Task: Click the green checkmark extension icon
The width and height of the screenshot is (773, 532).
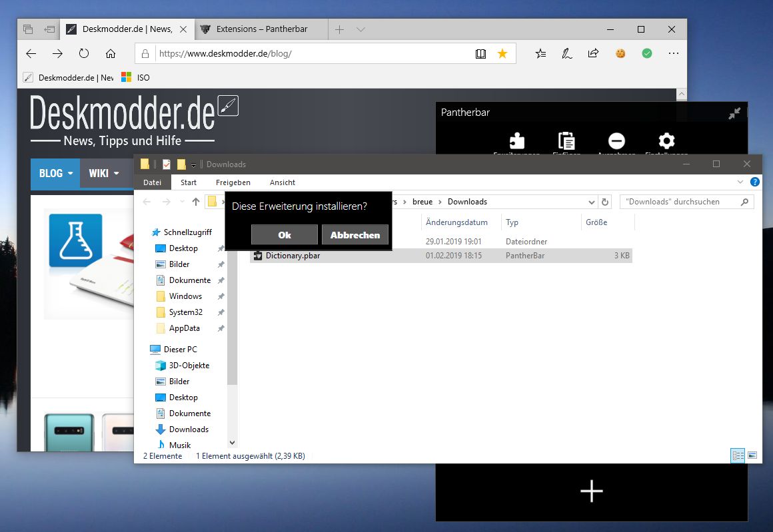Action: point(647,53)
